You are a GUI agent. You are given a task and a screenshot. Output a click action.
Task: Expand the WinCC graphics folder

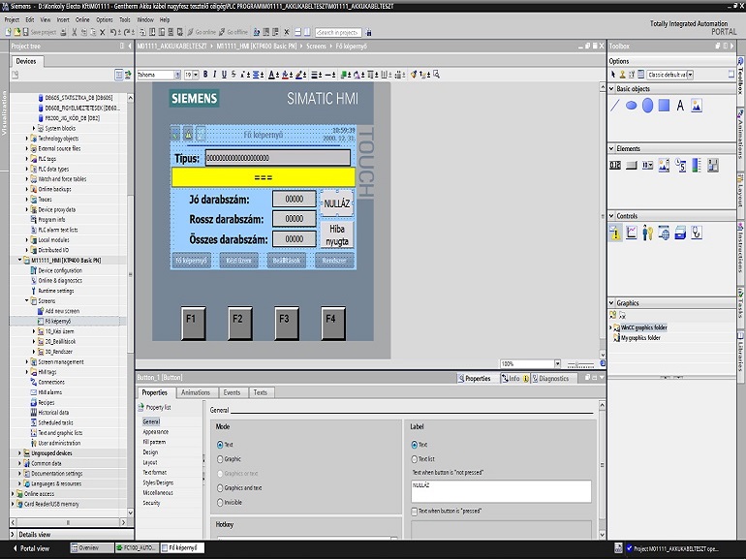tap(611, 327)
